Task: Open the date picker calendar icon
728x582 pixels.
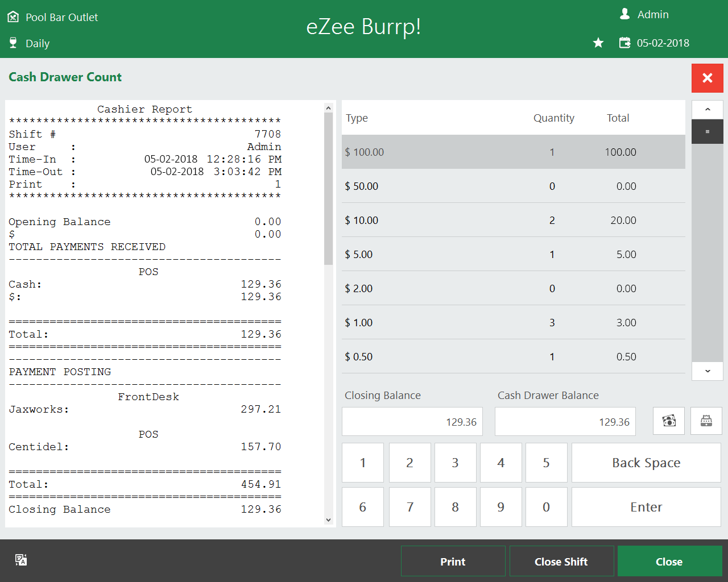Action: [624, 42]
